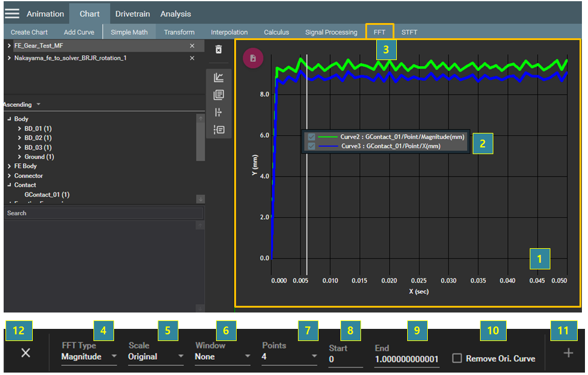Click the Start value input field
The width and height of the screenshot is (588, 375).
(x=345, y=359)
